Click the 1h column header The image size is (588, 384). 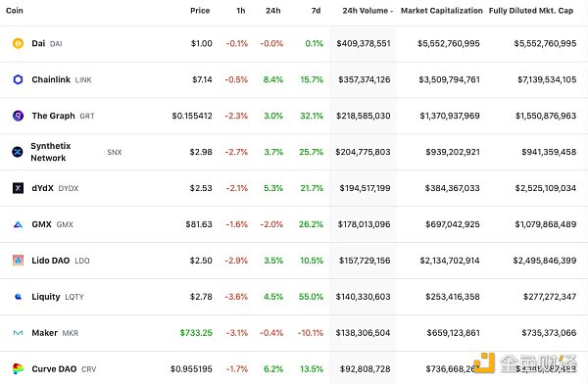tap(241, 11)
